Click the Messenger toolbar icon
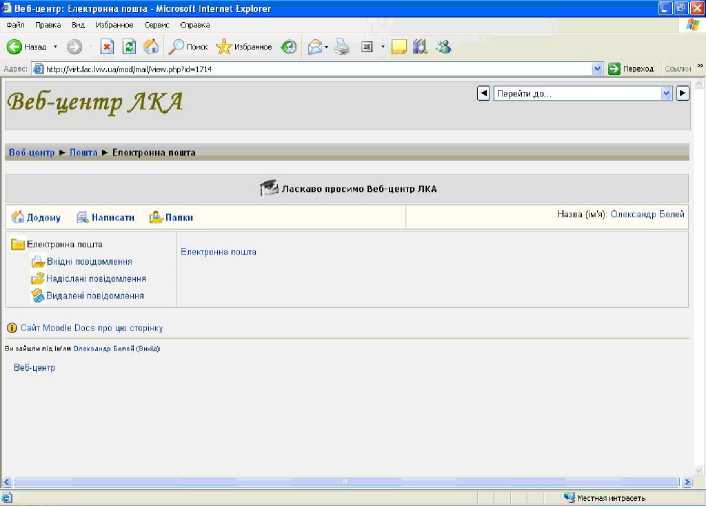The height and width of the screenshot is (507, 706). coord(444,46)
